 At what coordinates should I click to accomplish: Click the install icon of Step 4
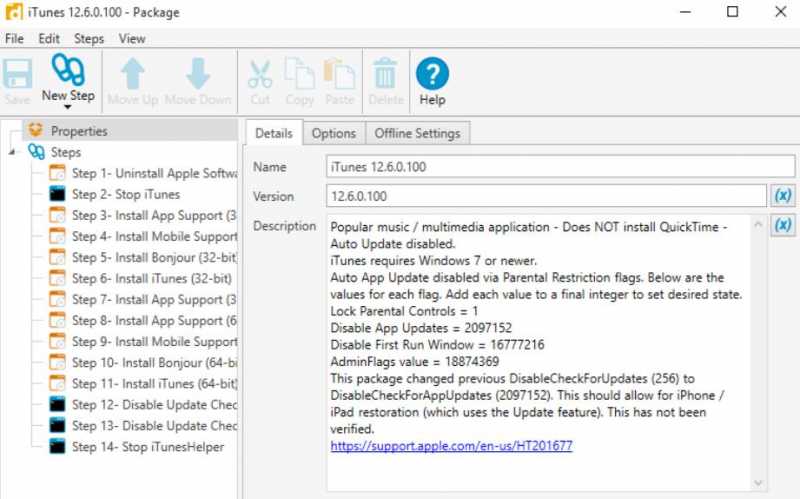[x=57, y=236]
